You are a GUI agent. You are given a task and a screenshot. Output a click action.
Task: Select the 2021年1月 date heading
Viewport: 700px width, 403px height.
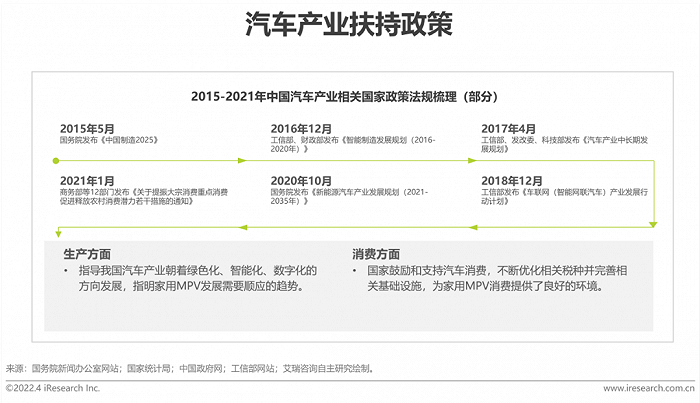coord(87,181)
